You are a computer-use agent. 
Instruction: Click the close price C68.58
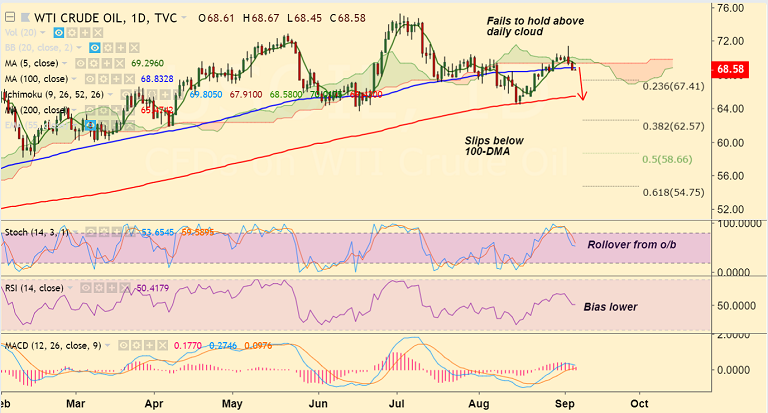click(x=347, y=18)
